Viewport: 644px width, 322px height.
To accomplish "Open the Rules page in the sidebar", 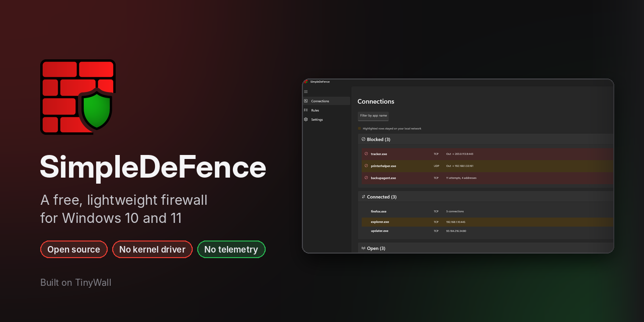I will pos(327,110).
